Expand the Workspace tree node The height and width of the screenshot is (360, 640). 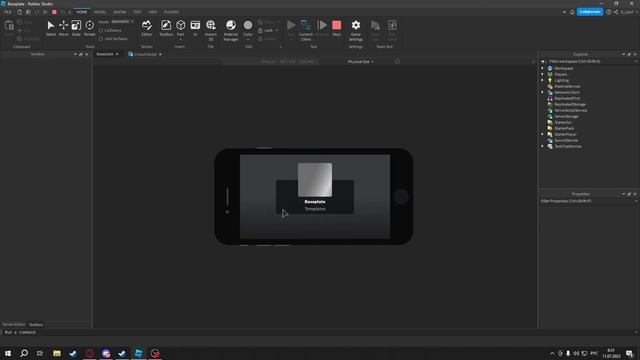pos(543,68)
